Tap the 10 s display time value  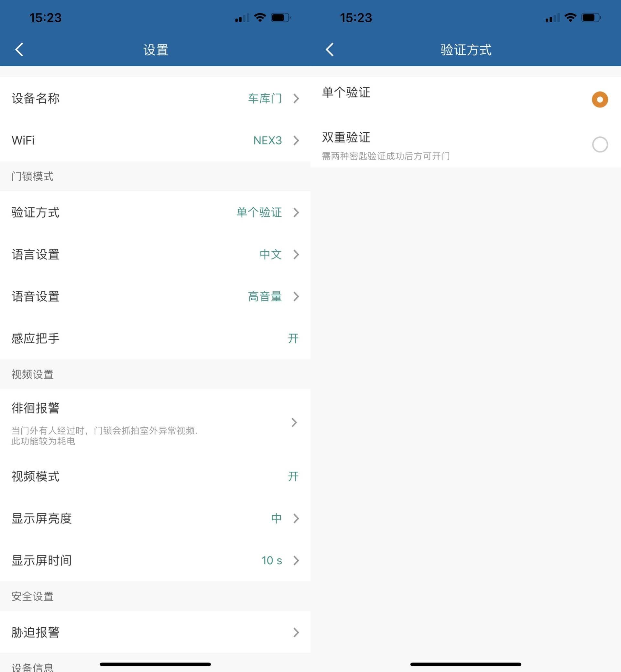(271, 560)
